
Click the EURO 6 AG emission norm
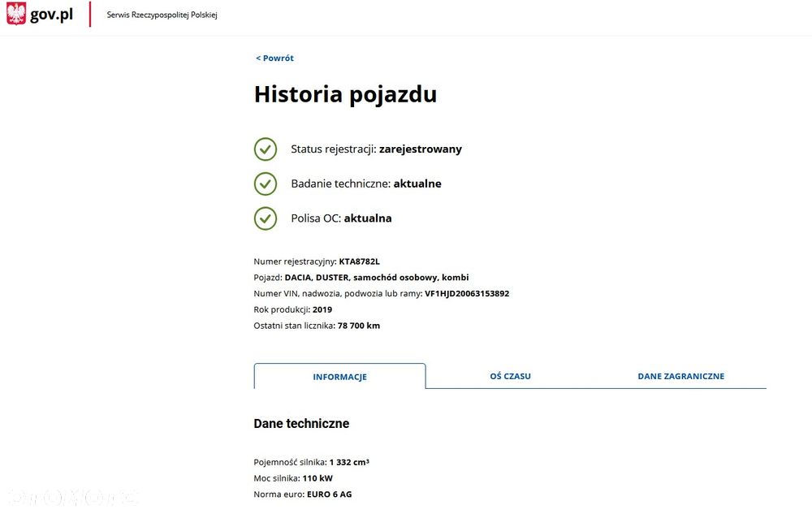point(330,495)
